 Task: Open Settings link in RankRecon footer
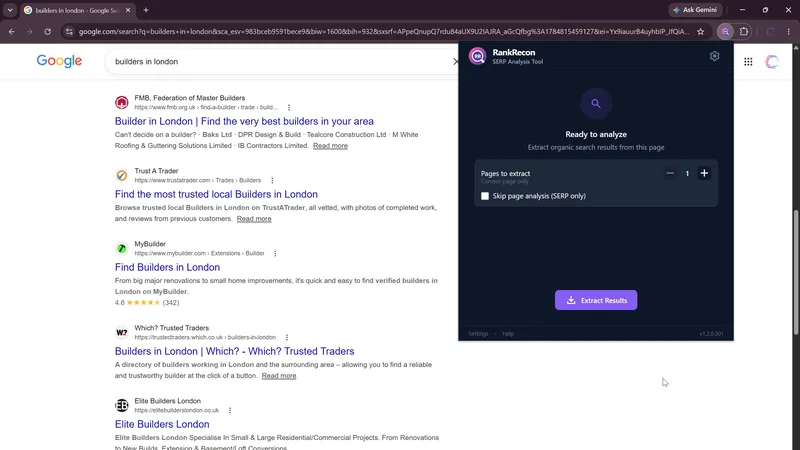tap(479, 334)
